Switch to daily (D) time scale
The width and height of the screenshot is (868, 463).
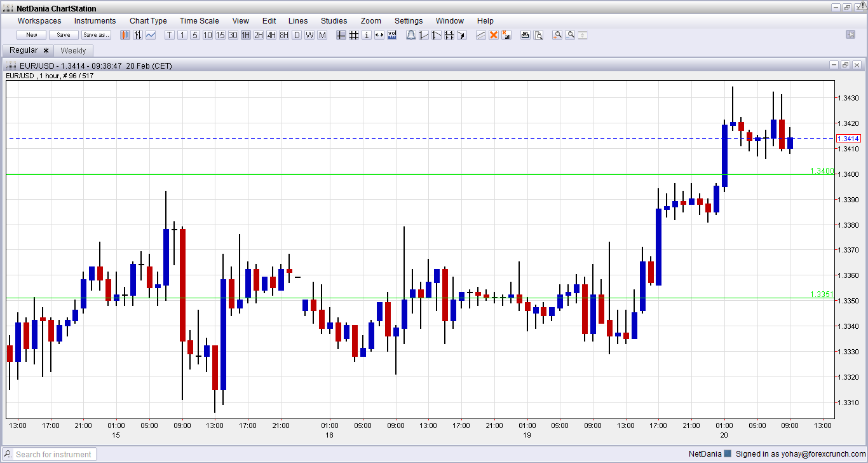point(297,35)
